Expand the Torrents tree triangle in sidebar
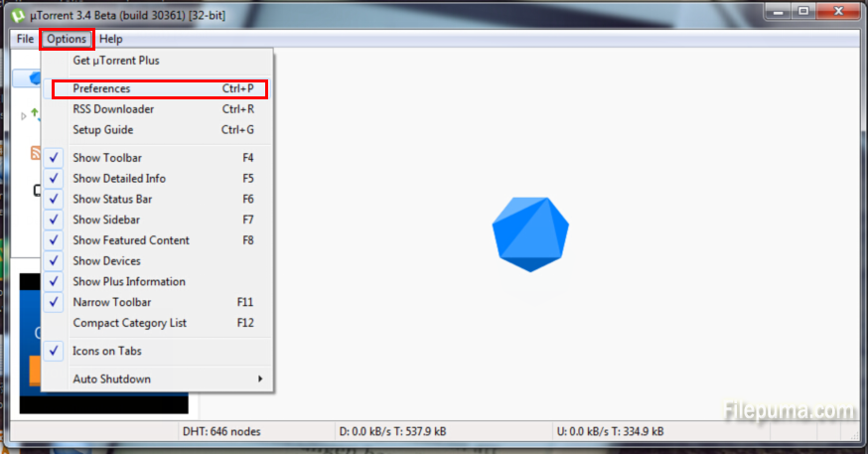 tap(24, 116)
